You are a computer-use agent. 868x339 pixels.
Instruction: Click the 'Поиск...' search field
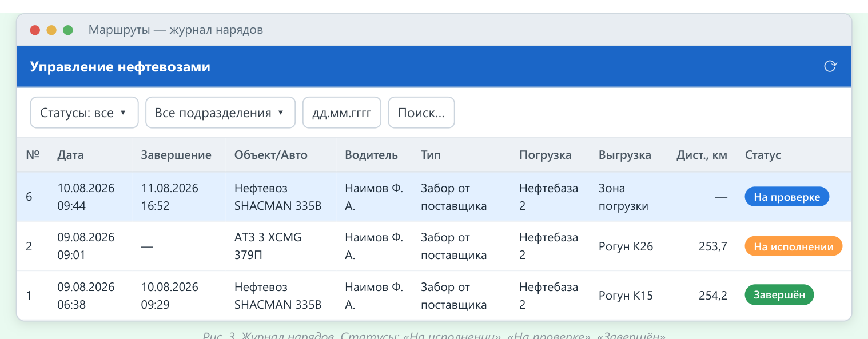click(x=421, y=113)
